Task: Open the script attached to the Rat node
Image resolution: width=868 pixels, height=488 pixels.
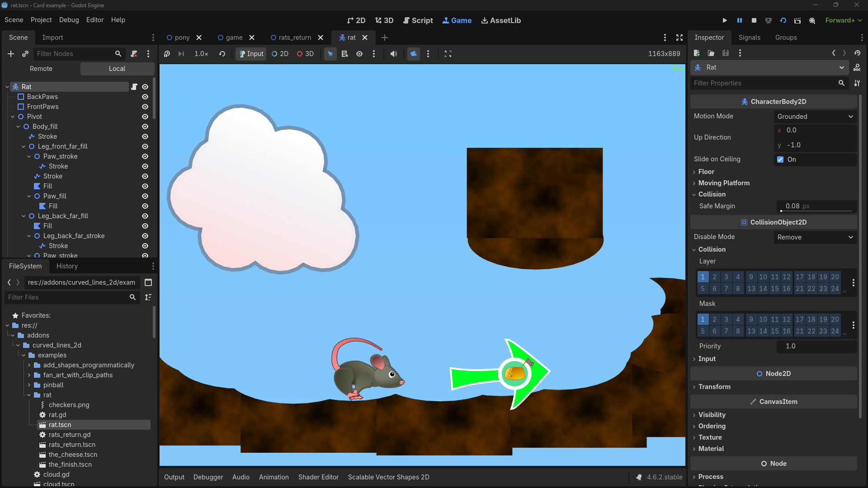Action: 134,87
